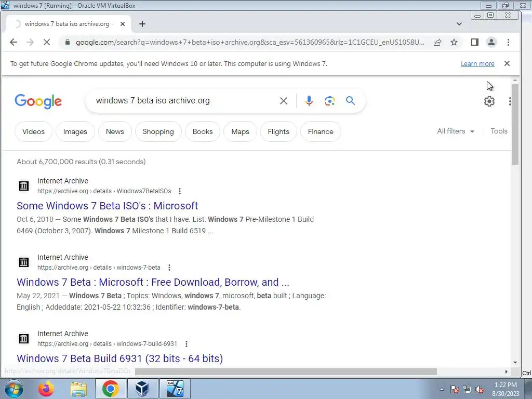Switch to the Maps filter

coord(240,131)
